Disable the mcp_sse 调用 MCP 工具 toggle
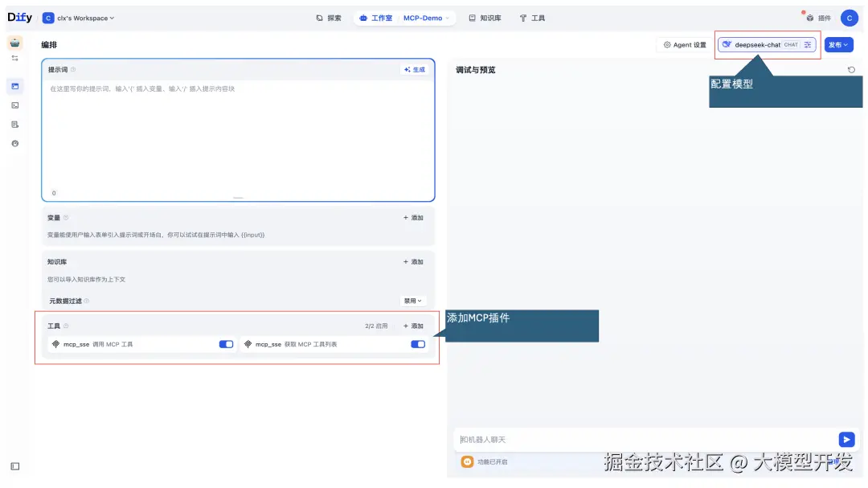 224,343
